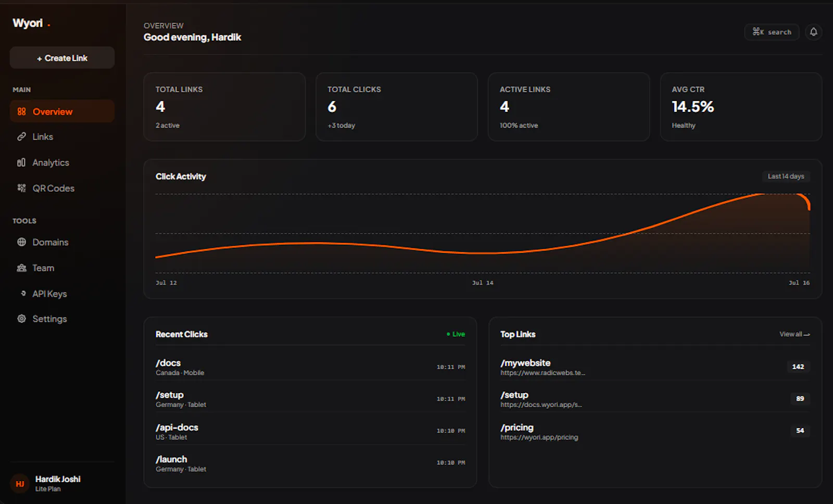833x504 pixels.
Task: Open the /mywebsite top link entry
Action: (655, 367)
